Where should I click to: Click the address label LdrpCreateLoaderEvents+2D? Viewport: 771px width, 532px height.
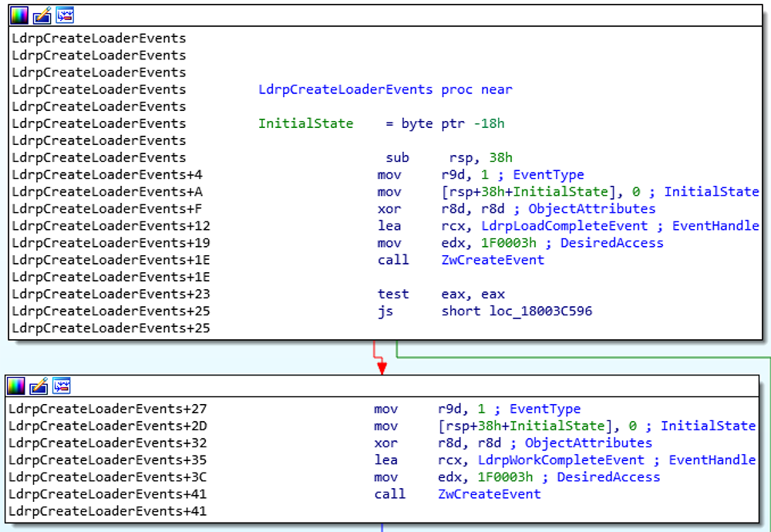[x=108, y=426]
